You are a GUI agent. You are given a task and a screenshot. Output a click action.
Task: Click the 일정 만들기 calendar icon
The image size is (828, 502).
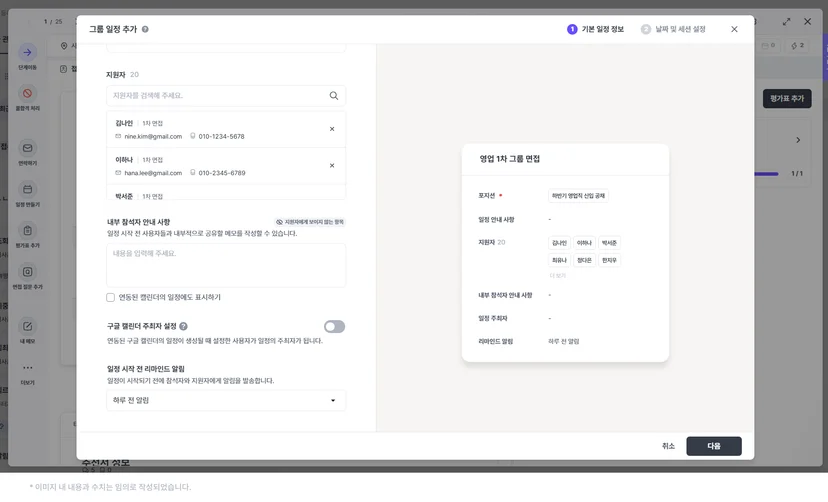coord(27,189)
